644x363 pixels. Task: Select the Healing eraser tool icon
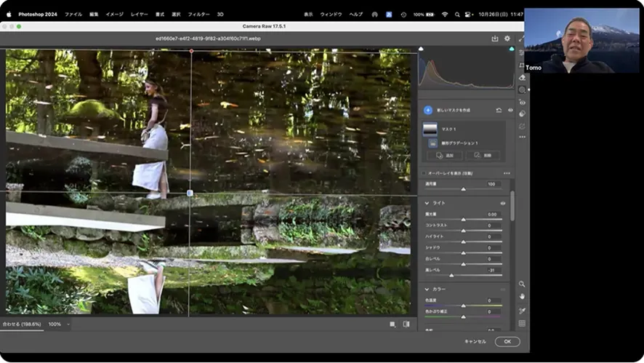point(522,77)
